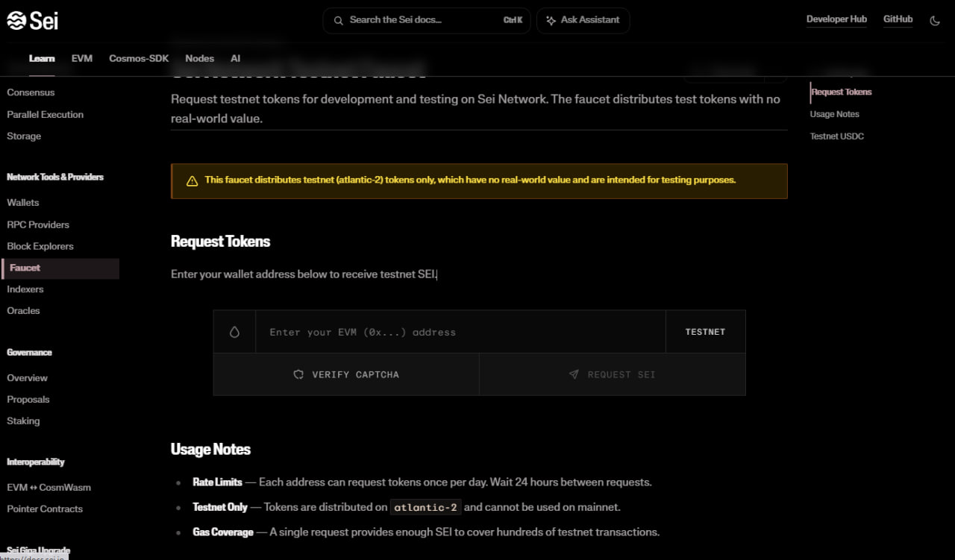Click the atlantic-2 code tag

tap(426, 507)
